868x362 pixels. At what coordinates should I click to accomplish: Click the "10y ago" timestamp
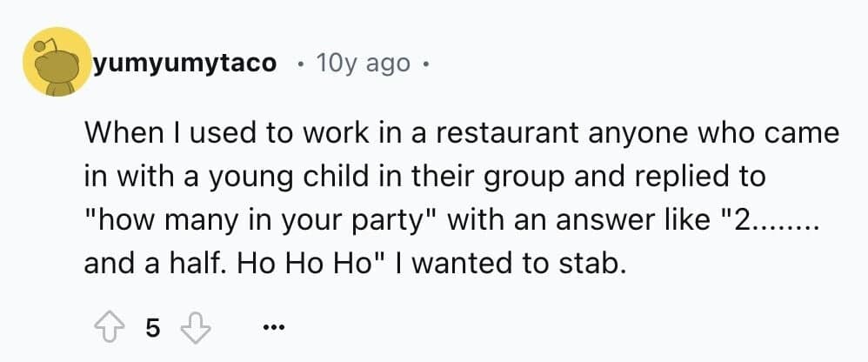[x=366, y=64]
